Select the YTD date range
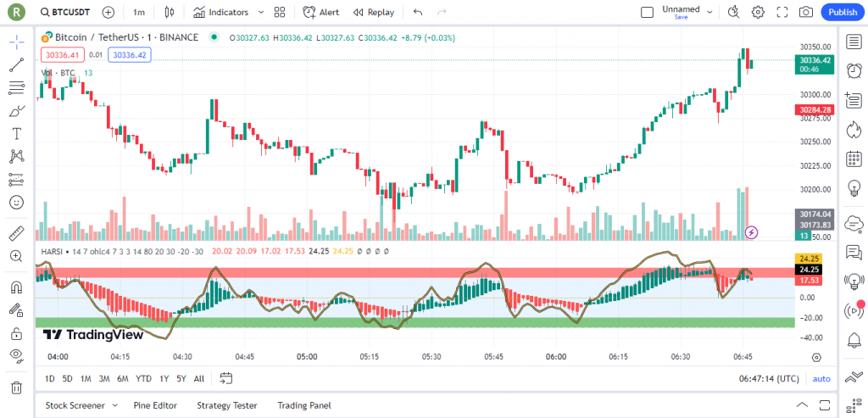Screen dimensions: 868x418 click(x=143, y=378)
